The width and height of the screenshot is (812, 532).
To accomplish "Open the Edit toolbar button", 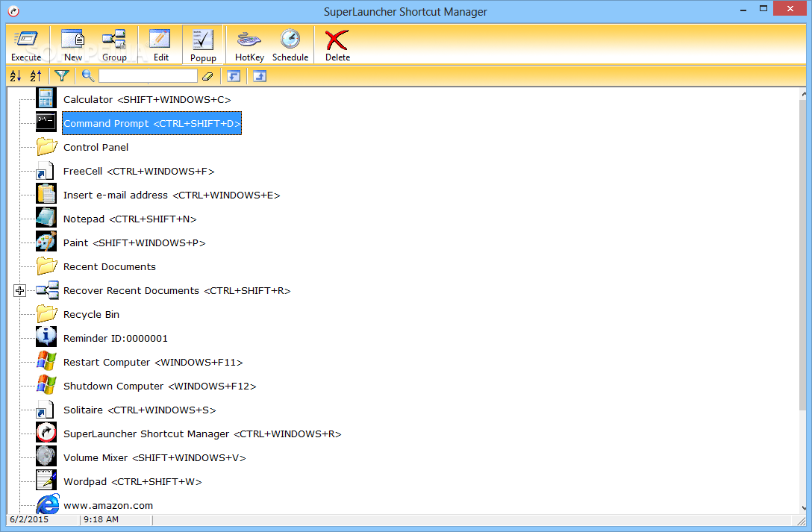I will [160, 45].
